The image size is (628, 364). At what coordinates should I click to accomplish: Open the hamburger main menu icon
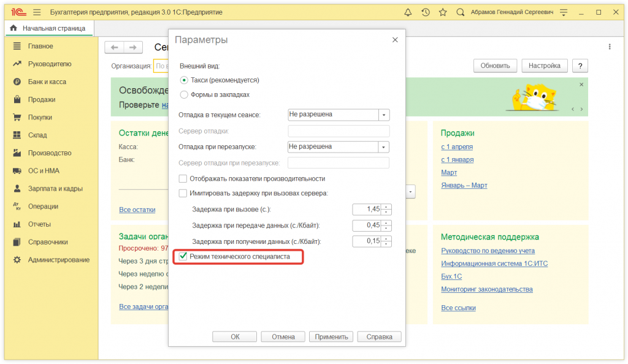(x=37, y=12)
